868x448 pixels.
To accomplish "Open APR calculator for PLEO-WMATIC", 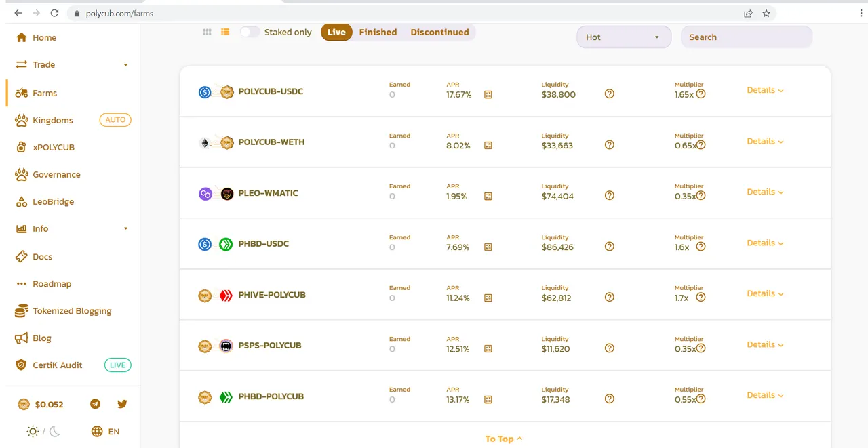I will click(x=488, y=197).
